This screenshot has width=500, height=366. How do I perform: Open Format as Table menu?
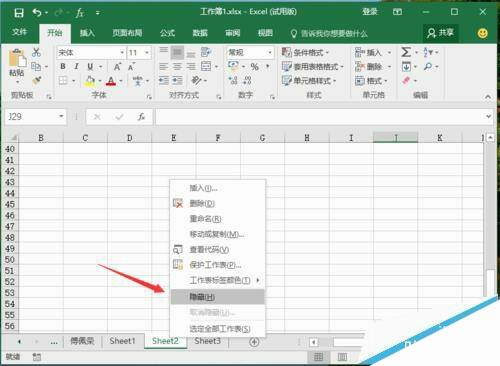tap(312, 67)
